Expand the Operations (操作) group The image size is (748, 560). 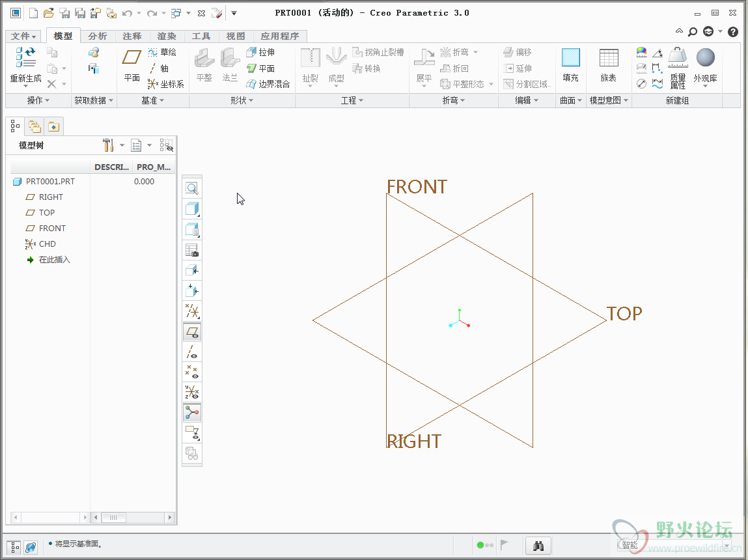tap(38, 100)
